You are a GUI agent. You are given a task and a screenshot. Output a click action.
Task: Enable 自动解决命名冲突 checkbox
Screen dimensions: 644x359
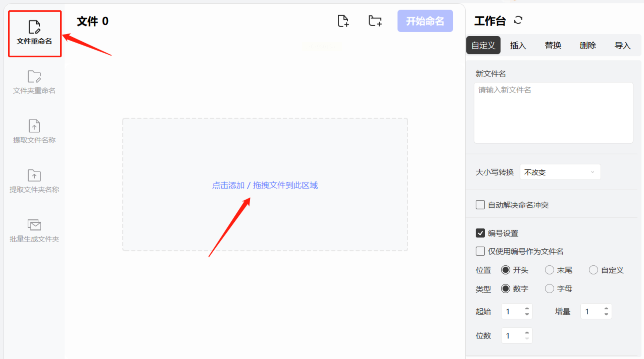(480, 205)
